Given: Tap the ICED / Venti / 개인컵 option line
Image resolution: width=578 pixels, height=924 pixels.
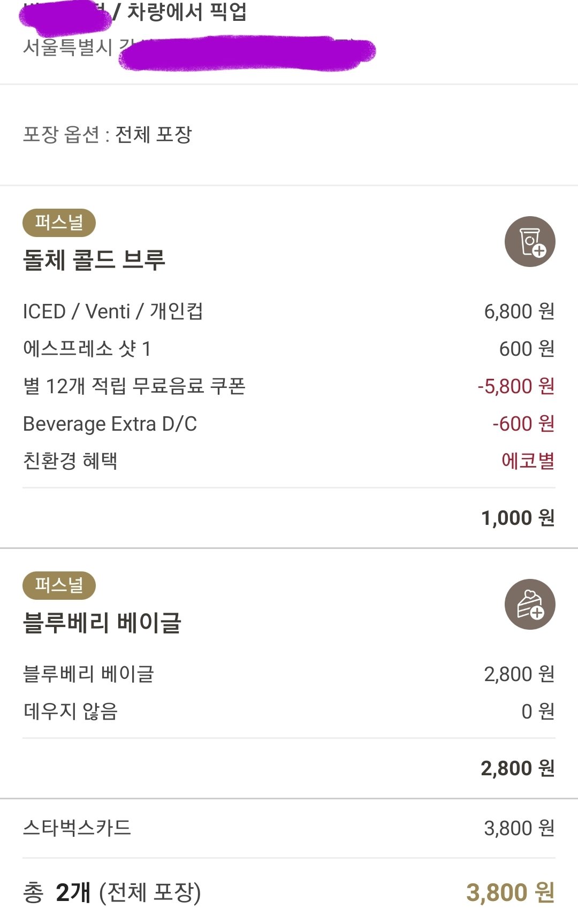Looking at the screenshot, I should pos(289,311).
